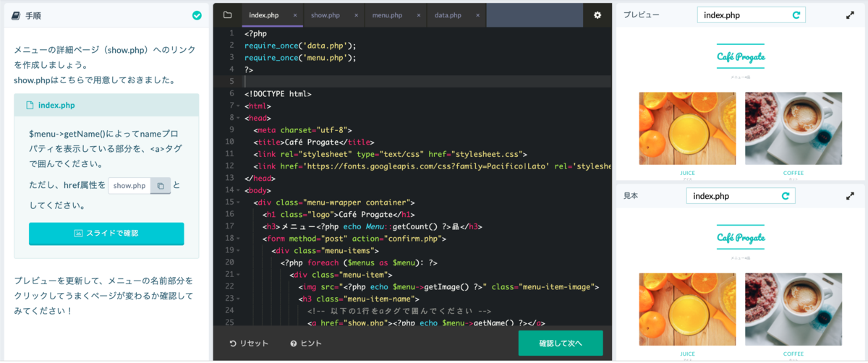
Task: Place cursor on empty line 5 in editor
Action: pos(427,82)
